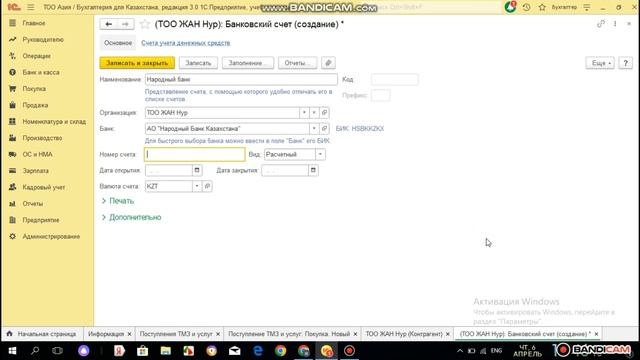This screenshot has height=360, width=640.
Task: Add this form to favorites star
Action: (x=144, y=24)
